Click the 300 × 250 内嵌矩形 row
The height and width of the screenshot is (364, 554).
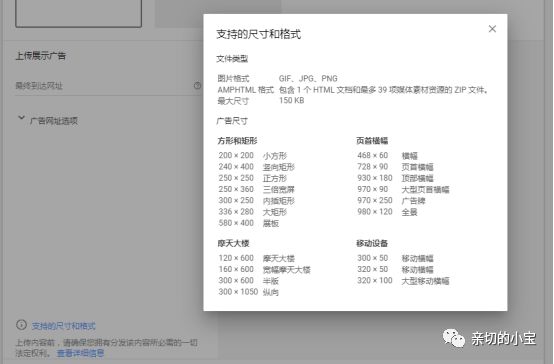point(257,201)
